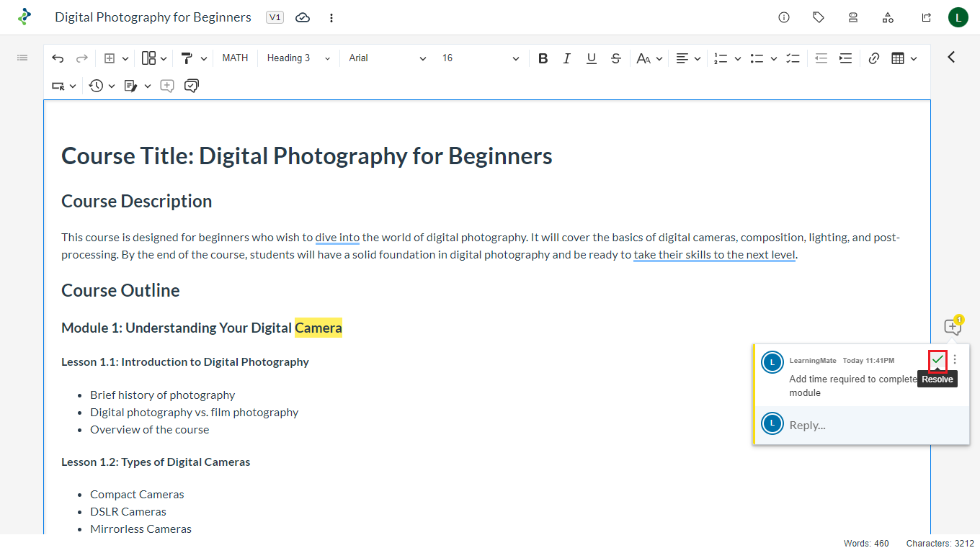Image resolution: width=980 pixels, height=553 pixels.
Task: Open the share/export icon in header
Action: 927,17
